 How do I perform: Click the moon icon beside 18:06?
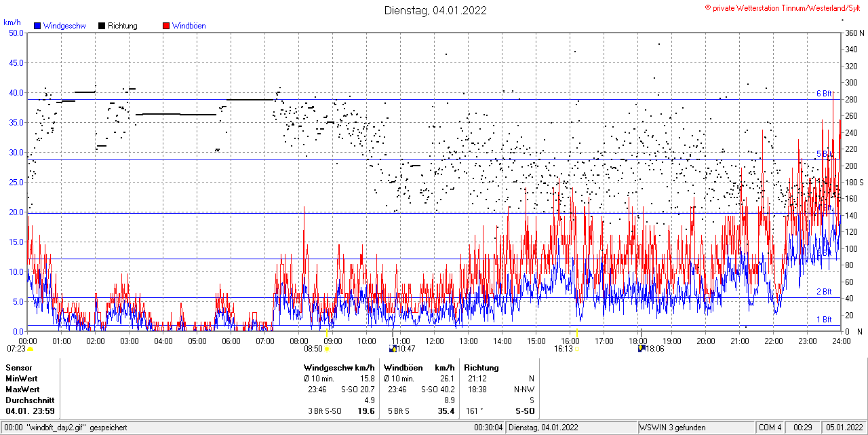(642, 349)
